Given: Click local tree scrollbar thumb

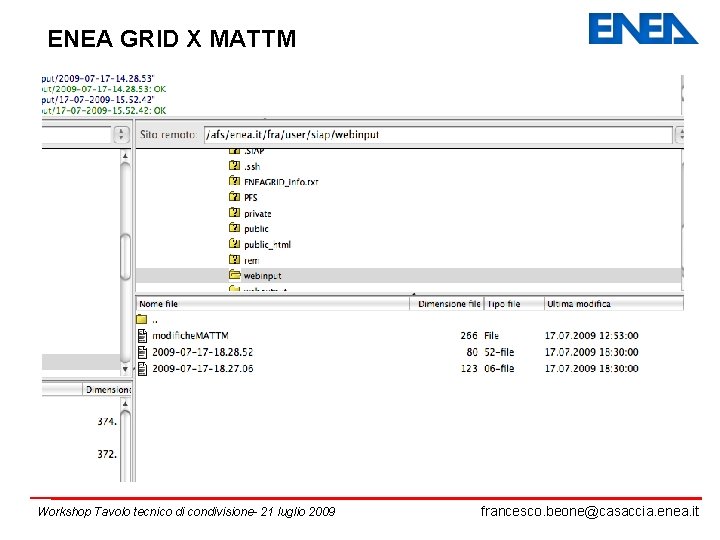Looking at the screenshot, I should click(125, 257).
